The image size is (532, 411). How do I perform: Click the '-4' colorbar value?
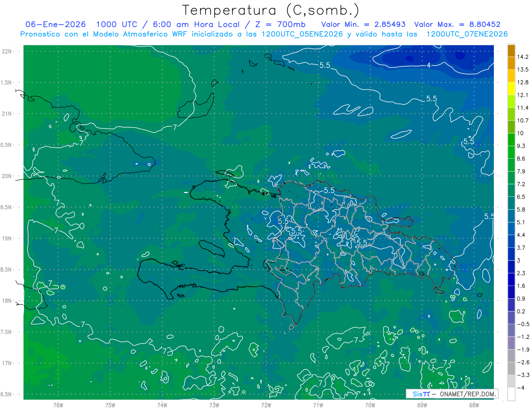520,388
